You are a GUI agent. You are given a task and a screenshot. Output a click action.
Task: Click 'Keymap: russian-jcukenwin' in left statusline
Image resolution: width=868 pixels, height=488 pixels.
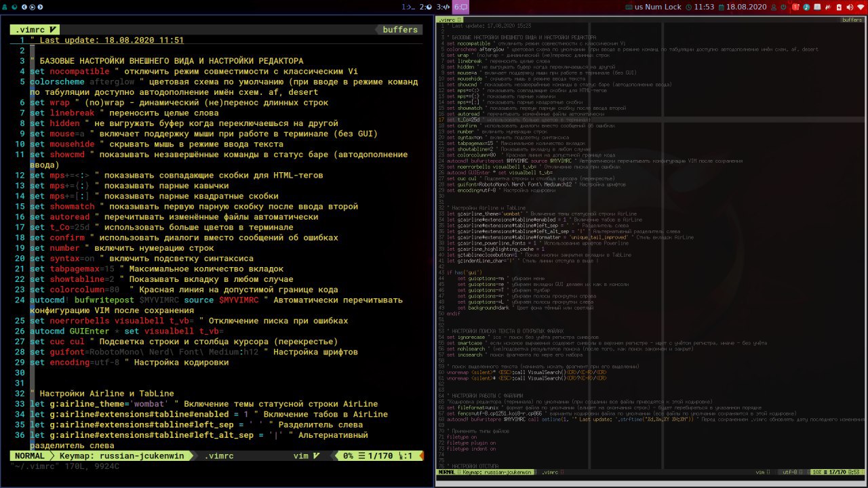121,456
